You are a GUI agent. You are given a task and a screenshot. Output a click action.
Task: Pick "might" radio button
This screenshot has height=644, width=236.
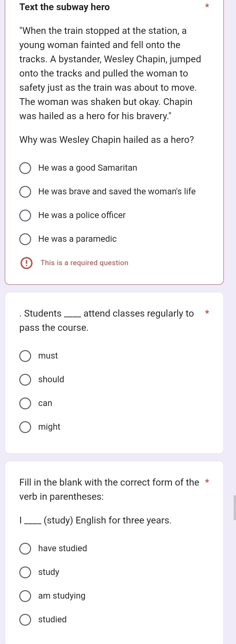click(25, 427)
